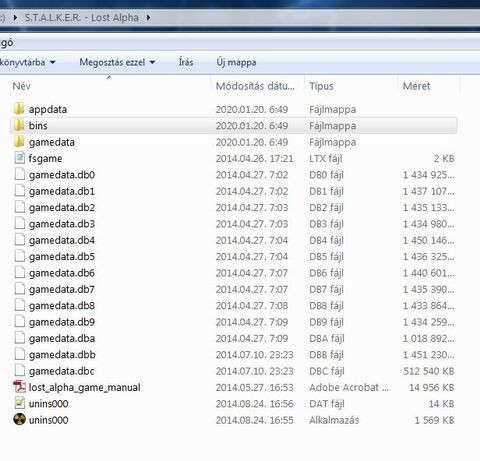480x461 pixels.
Task: Click the gamedata.dbc file icon
Action: (x=20, y=370)
